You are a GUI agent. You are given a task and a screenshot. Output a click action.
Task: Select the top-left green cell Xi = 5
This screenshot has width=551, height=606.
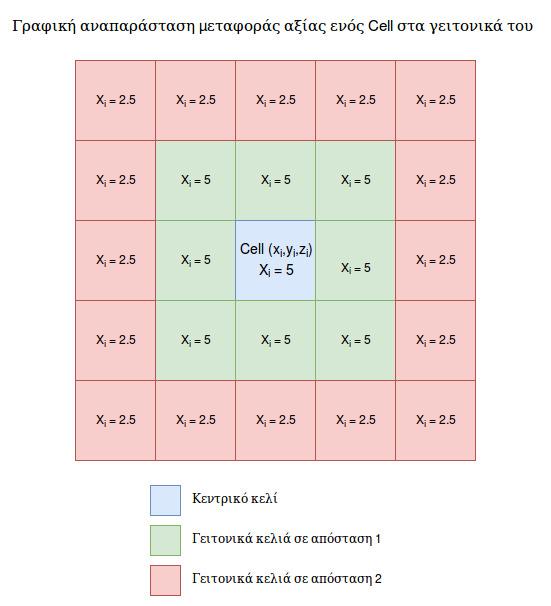(196, 180)
